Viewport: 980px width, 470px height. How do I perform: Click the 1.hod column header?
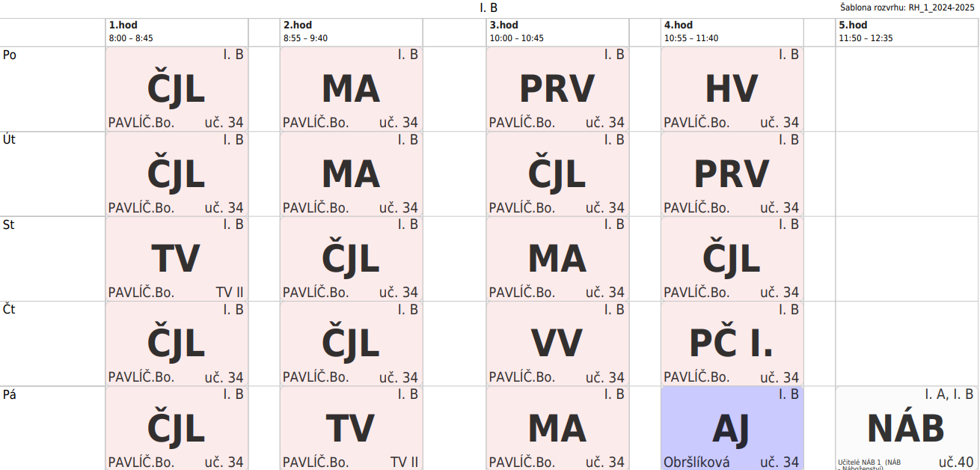point(176,32)
